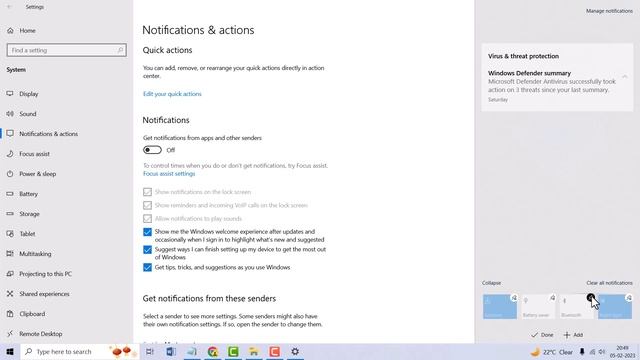Viewport: 640px width, 360px height.
Task: Click the Settings back arrow
Action: (x=9, y=7)
